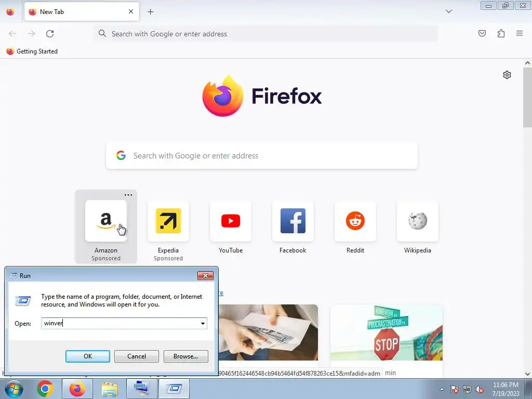Click the Windows Start orb
The height and width of the screenshot is (399, 532).
tap(14, 389)
